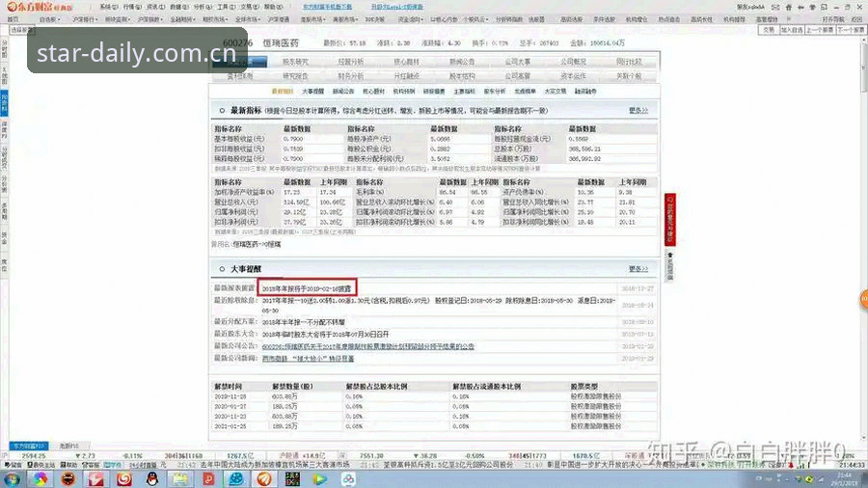The image size is (868, 488).
Task: Open the red PowerPoint-like taskbar icon
Action: click(208, 479)
